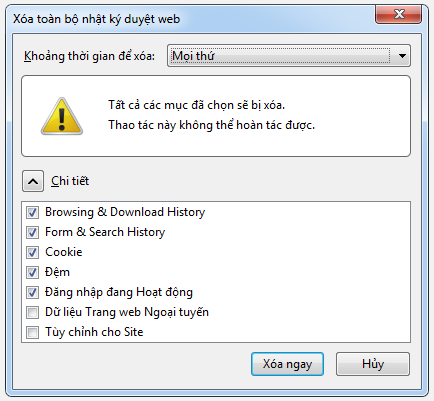Click the Tùy chỉnh cho Site label

pos(94,332)
